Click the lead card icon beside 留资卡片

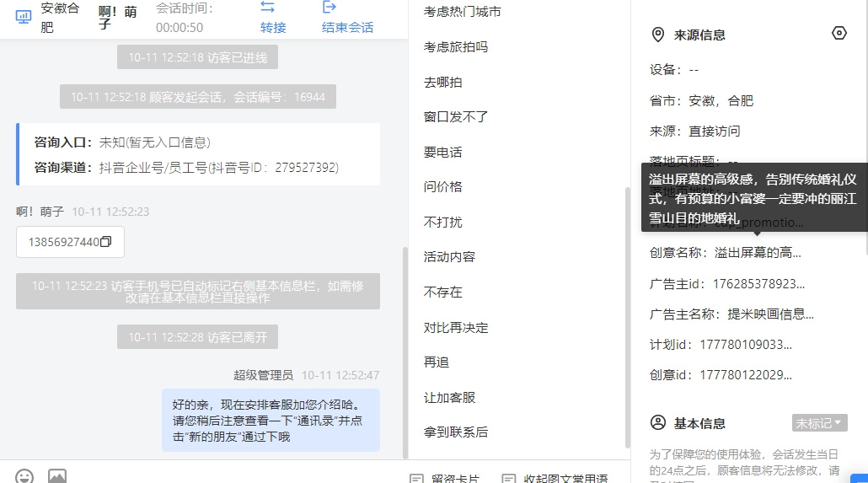(416, 479)
